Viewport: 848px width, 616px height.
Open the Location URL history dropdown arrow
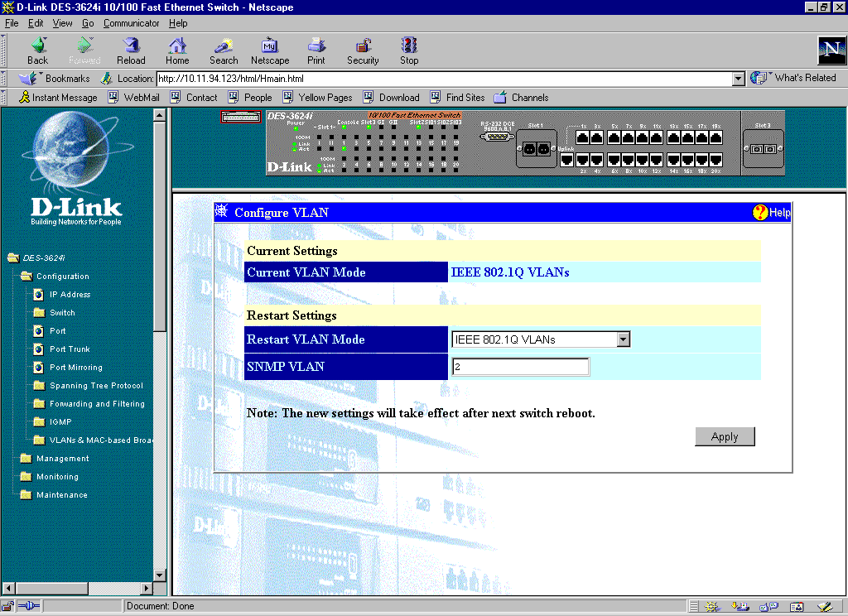tap(739, 79)
